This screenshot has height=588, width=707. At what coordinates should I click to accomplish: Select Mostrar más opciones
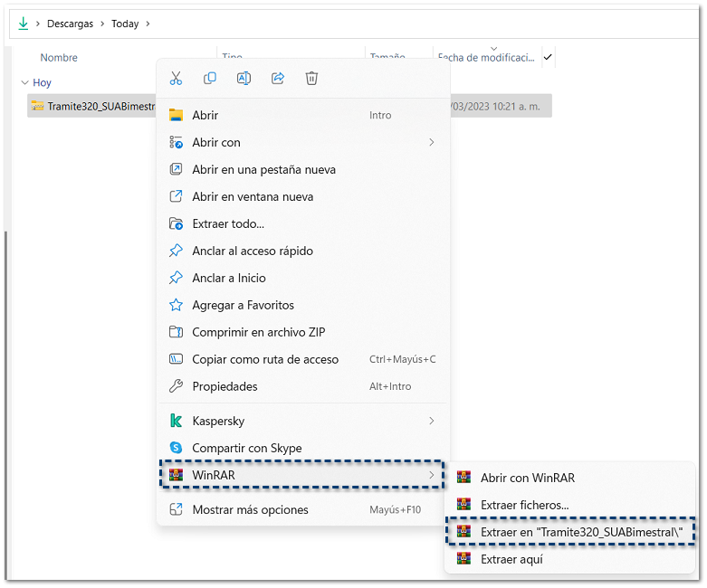[303, 509]
